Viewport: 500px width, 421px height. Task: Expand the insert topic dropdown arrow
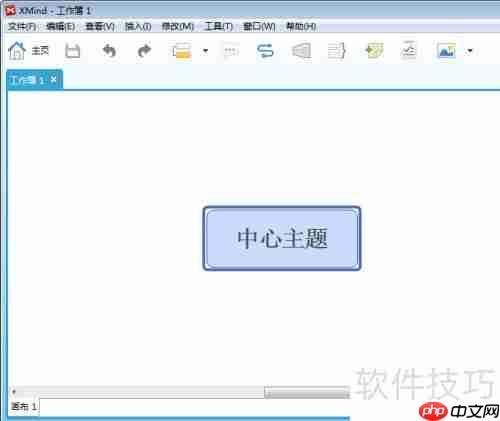point(206,51)
